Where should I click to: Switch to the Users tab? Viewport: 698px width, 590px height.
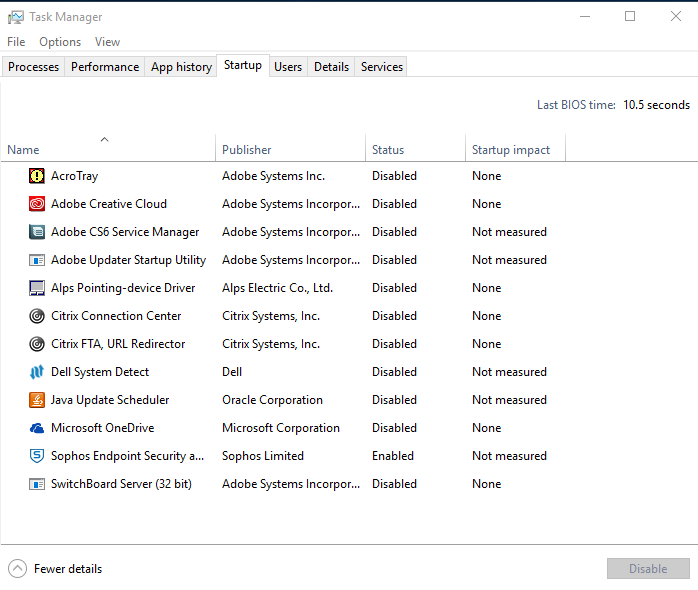tap(288, 67)
